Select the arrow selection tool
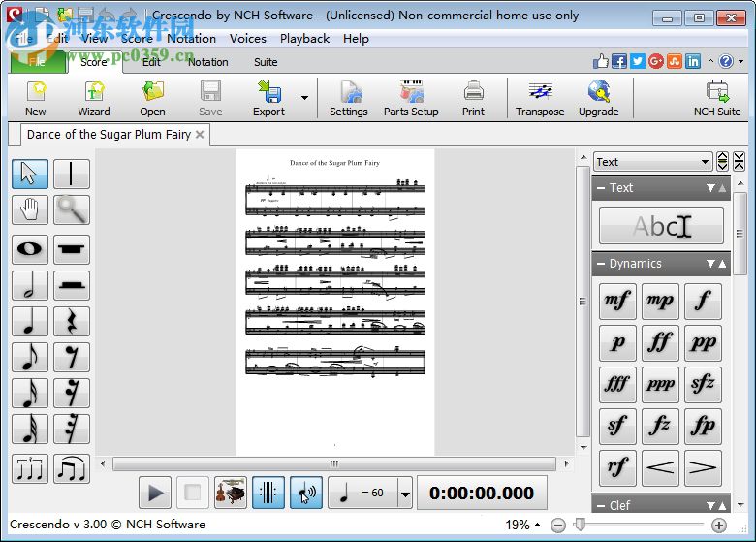756x542 pixels. point(30,174)
